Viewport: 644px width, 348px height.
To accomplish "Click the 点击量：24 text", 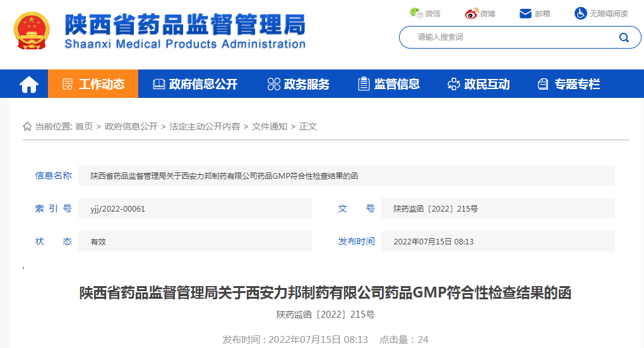I will pyautogui.click(x=403, y=339).
